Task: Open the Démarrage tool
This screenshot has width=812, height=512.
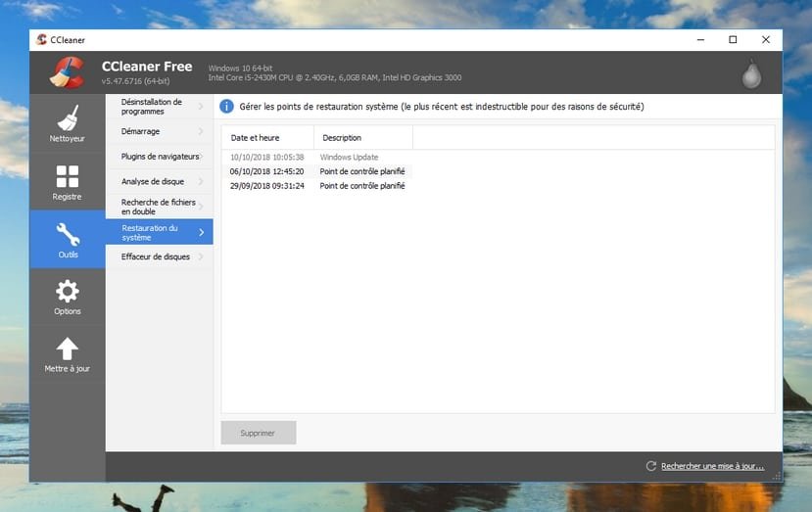Action: click(160, 131)
